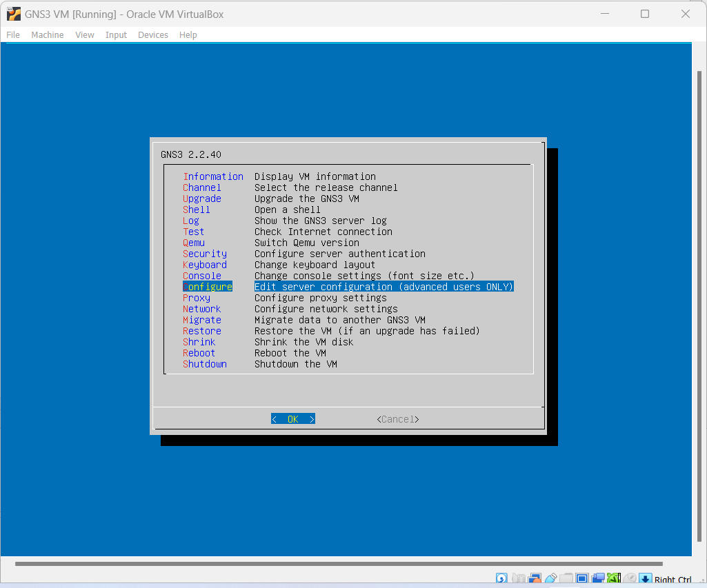Maximize the VirtualBox window

[x=645, y=14]
